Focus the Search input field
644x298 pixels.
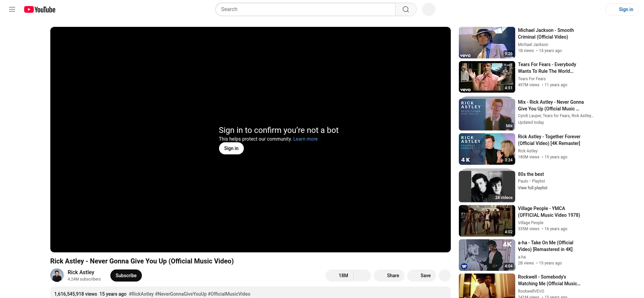[305, 9]
